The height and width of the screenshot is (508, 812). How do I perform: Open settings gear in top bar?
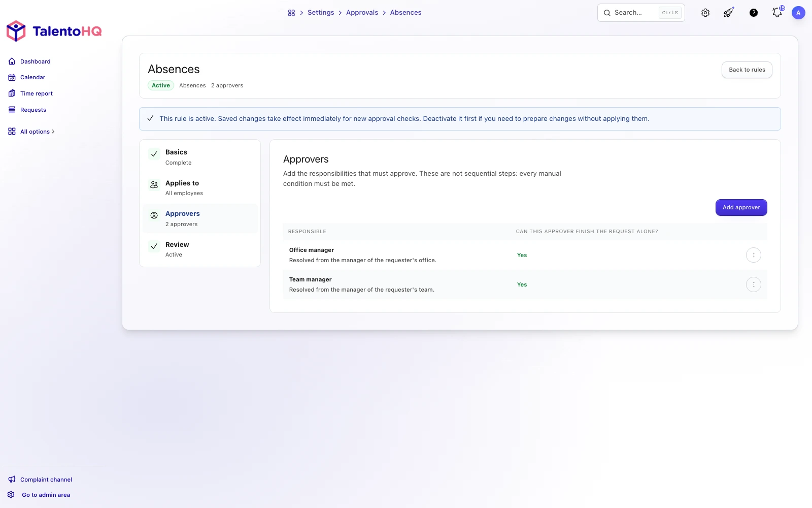[x=705, y=13]
